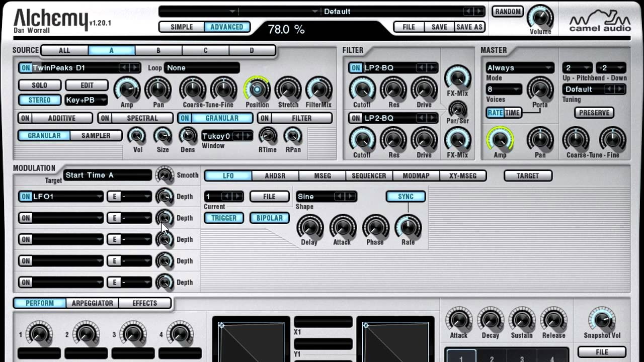Disable the LFO SYNC toggle

click(x=406, y=197)
